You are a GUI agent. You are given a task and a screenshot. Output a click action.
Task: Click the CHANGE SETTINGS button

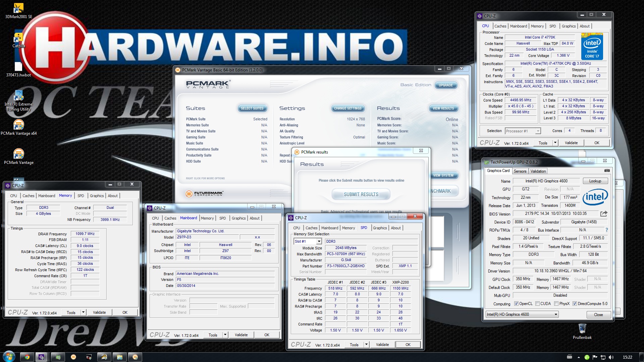click(347, 108)
